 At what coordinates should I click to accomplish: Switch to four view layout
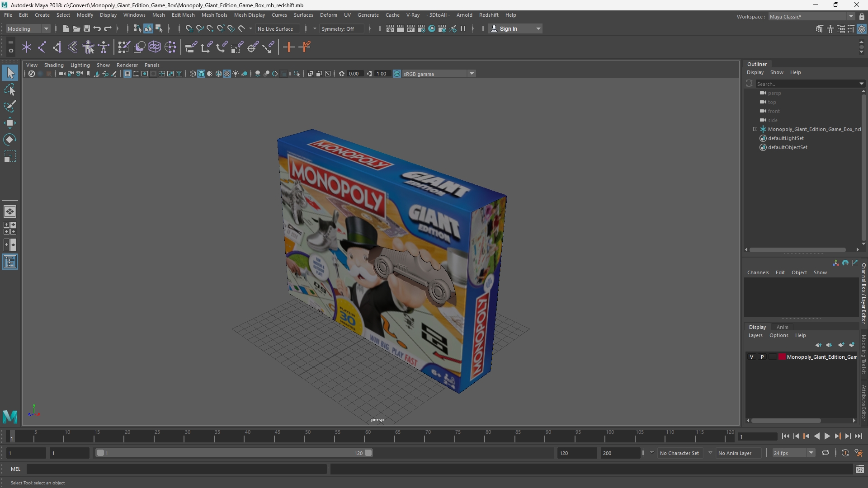click(10, 228)
